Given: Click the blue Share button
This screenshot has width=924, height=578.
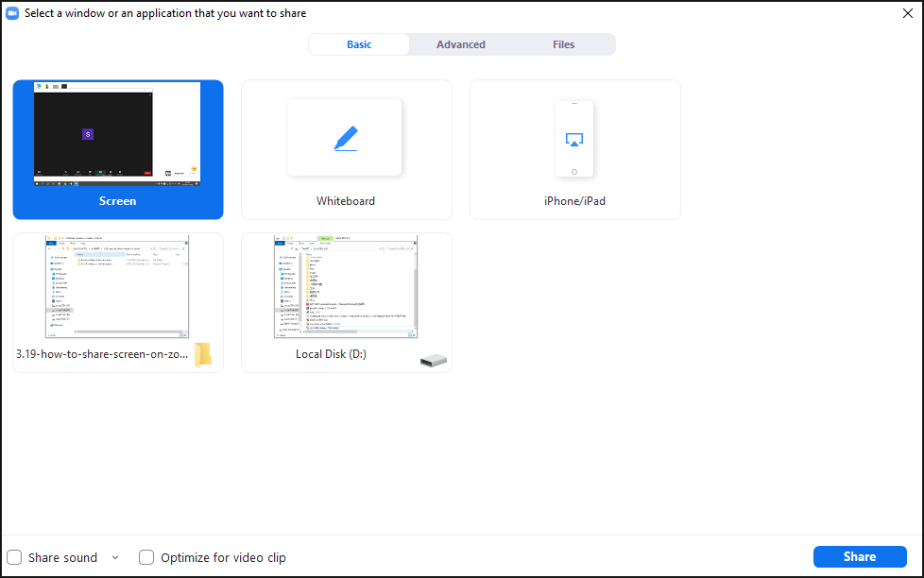Looking at the screenshot, I should coord(860,557).
